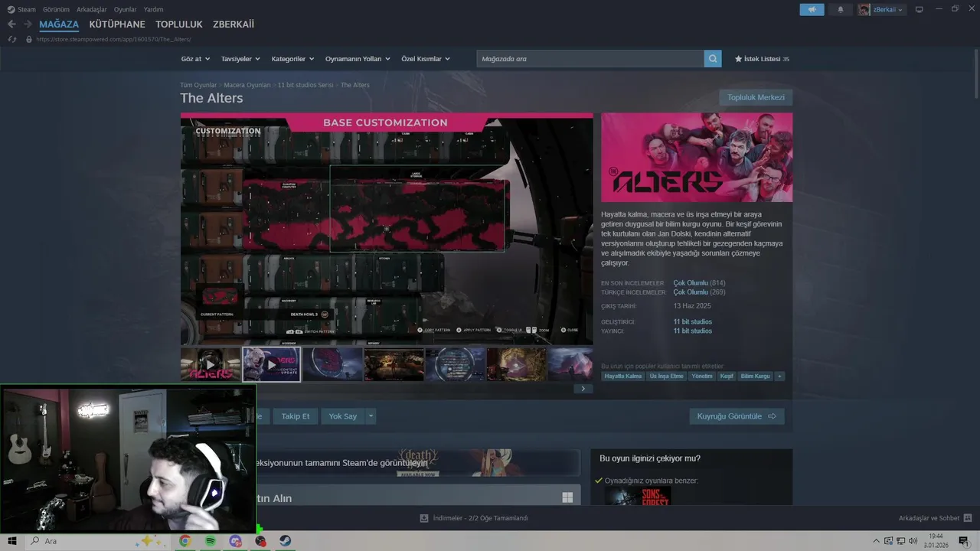The height and width of the screenshot is (551, 980).
Task: Open the Oyunlar menu
Action: click(126, 9)
